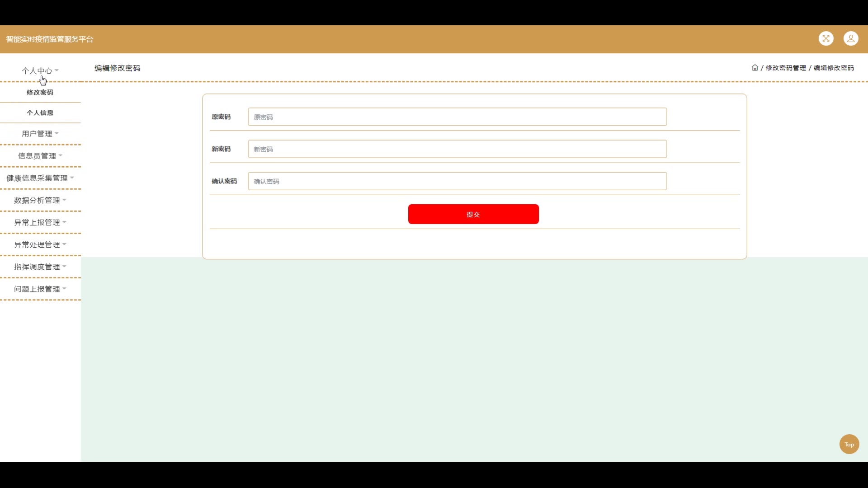Open the user avatar icon in header
The height and width of the screenshot is (488, 868).
pyautogui.click(x=851, y=39)
